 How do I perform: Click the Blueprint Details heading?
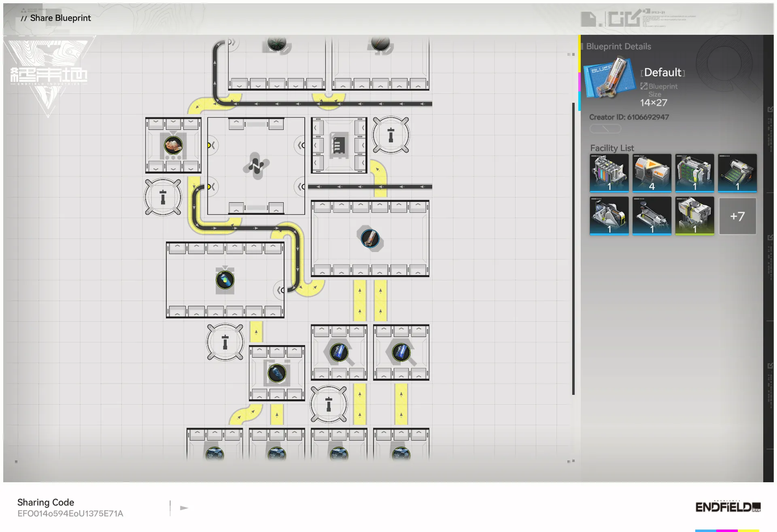[618, 47]
